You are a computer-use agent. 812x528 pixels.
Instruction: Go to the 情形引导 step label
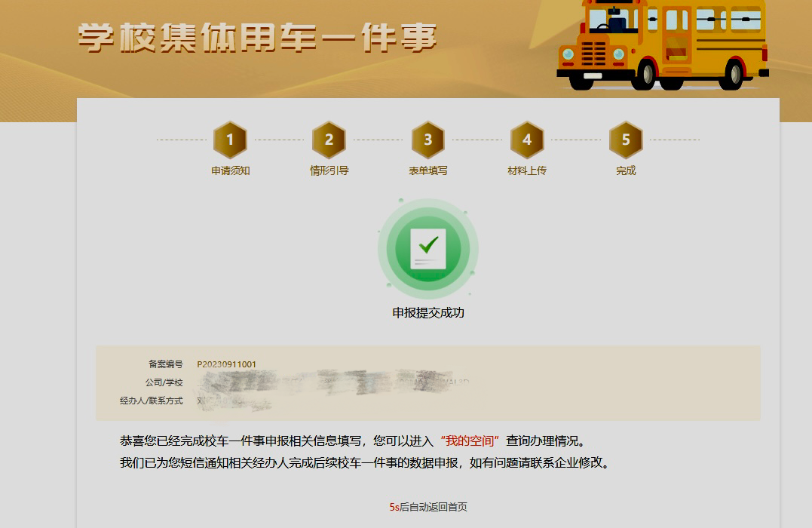click(x=329, y=170)
